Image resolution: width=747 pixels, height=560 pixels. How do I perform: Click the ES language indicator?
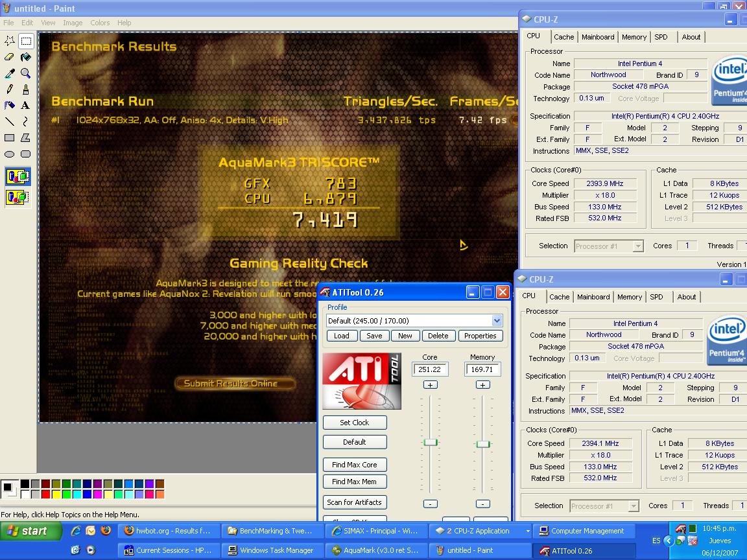[656, 541]
